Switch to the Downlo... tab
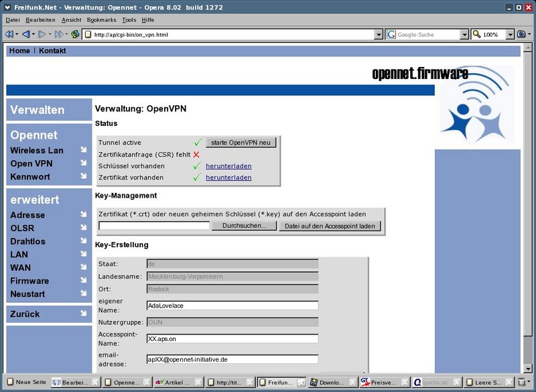This screenshot has width=536, height=392. coord(332,382)
